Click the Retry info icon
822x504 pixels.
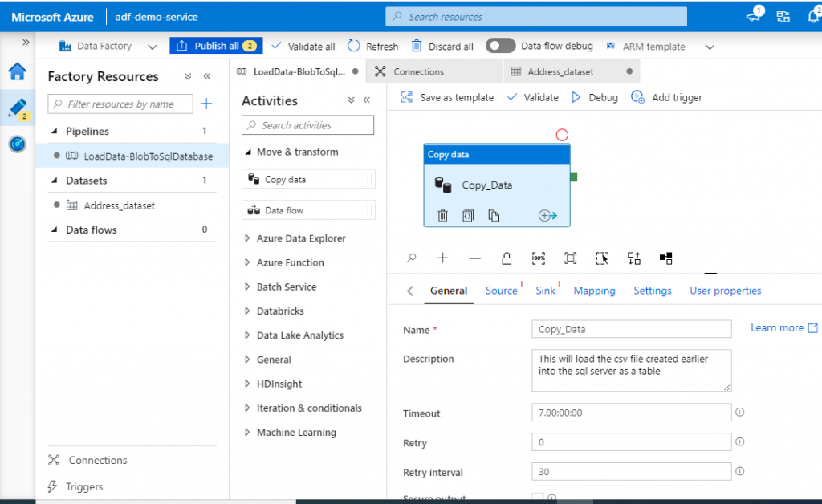(x=739, y=441)
